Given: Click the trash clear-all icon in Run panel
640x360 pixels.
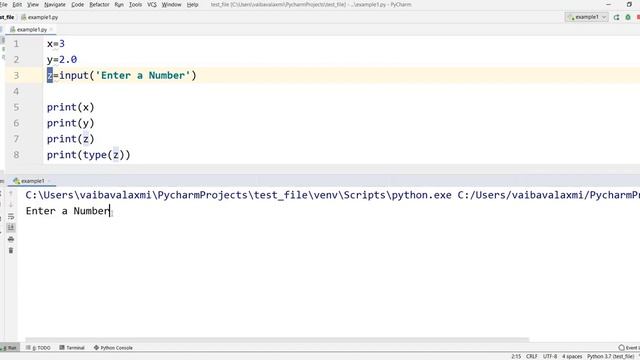Looking at the screenshot, I should pos(11,250).
